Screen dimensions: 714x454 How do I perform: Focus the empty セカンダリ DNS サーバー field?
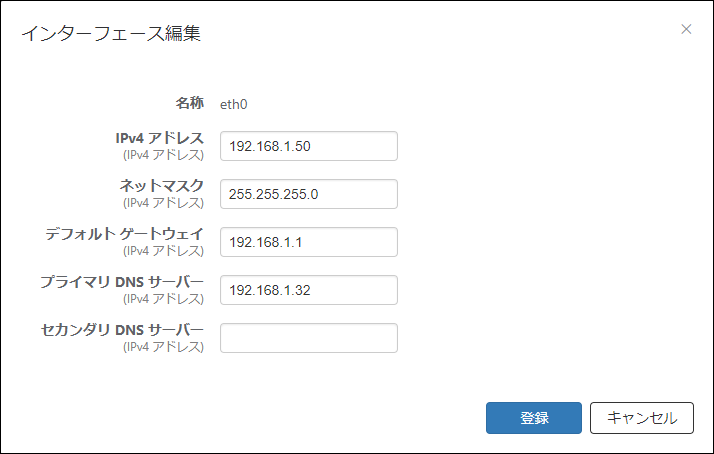tap(309, 338)
